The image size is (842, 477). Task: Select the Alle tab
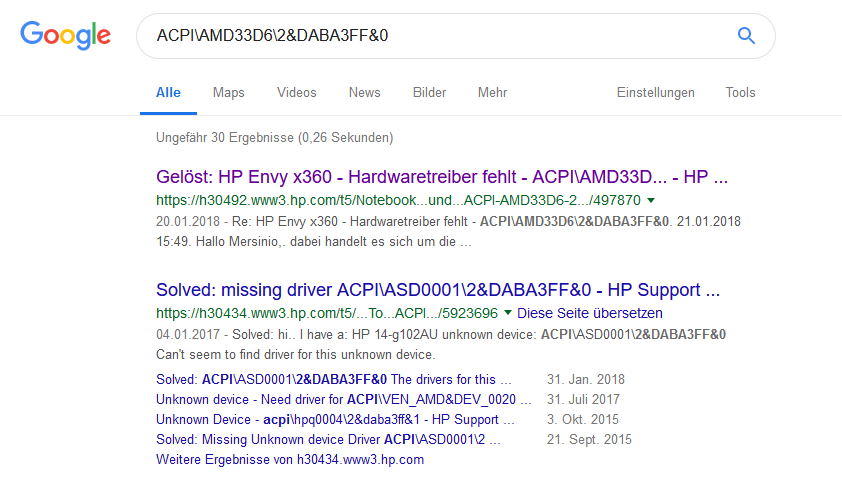pos(168,92)
